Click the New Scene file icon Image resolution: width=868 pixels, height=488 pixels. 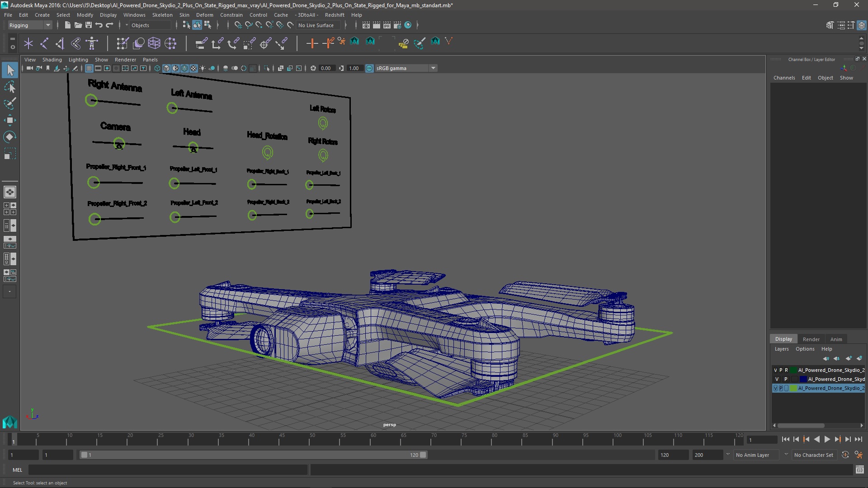[x=67, y=25]
